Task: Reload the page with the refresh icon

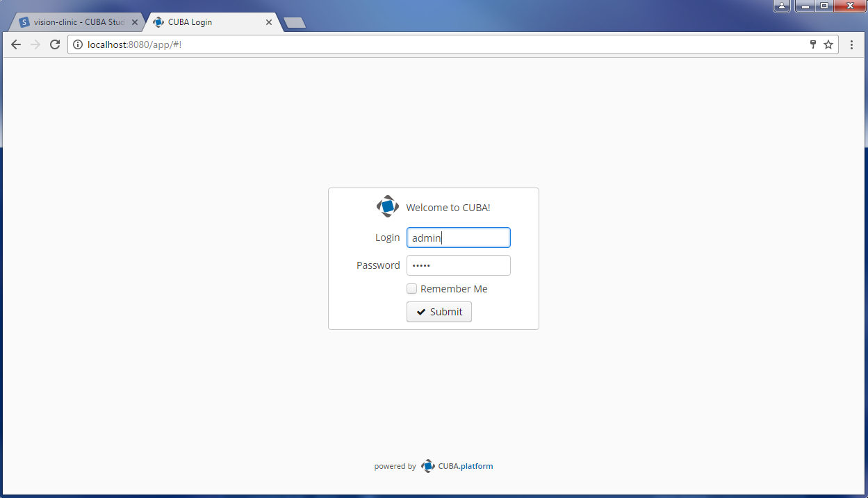Action: coord(55,44)
